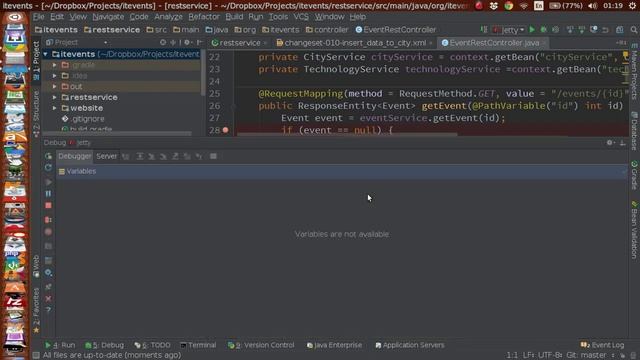Open the Navigate menu
The image size is (640, 360).
pyautogui.click(x=108, y=17)
